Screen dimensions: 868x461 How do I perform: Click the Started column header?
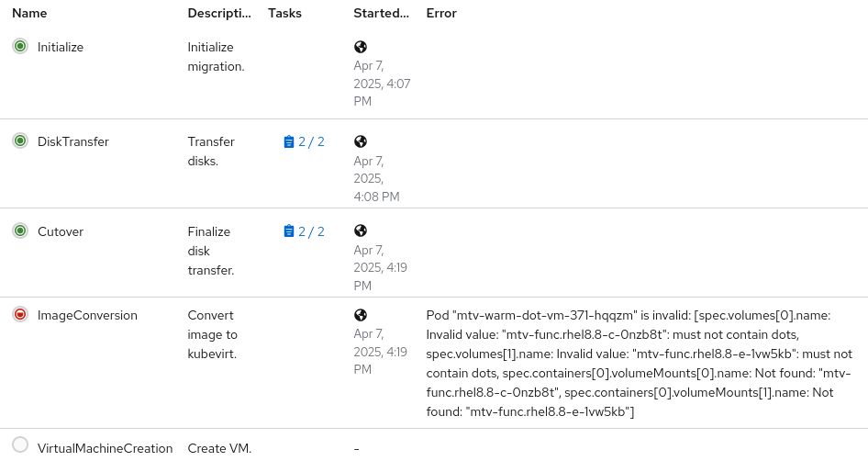click(382, 14)
